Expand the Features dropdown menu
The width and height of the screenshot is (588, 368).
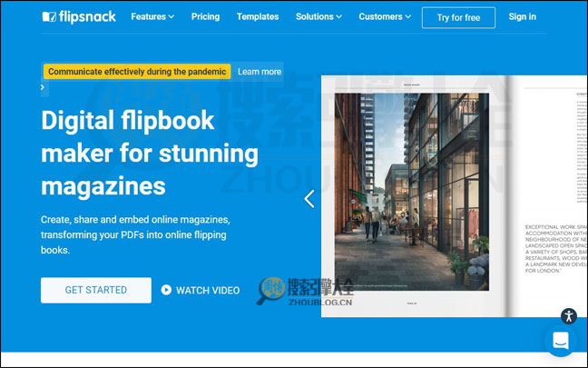(x=152, y=17)
